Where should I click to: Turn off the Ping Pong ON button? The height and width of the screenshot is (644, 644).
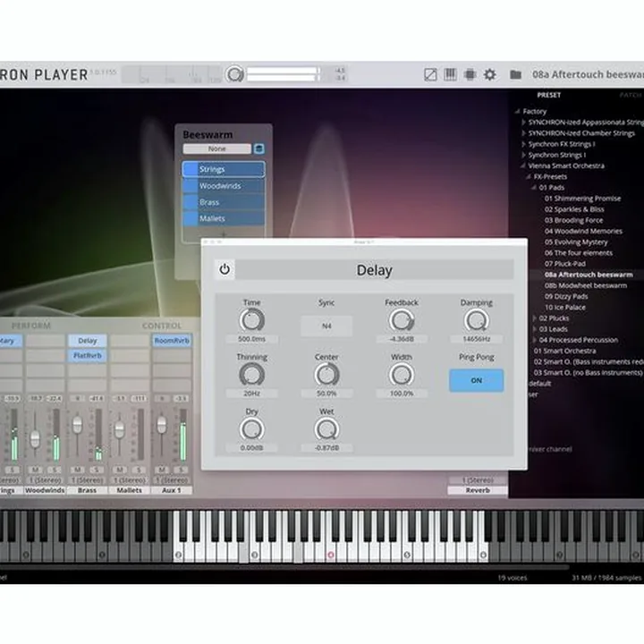click(476, 380)
